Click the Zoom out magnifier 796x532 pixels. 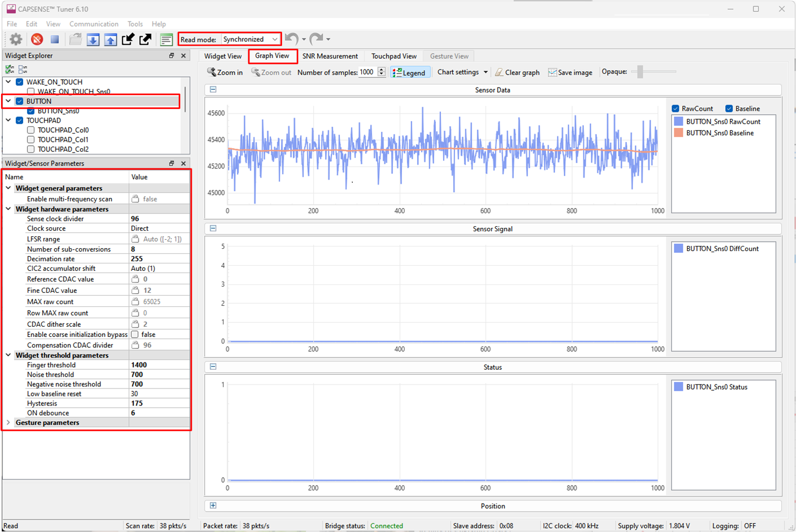coord(271,72)
